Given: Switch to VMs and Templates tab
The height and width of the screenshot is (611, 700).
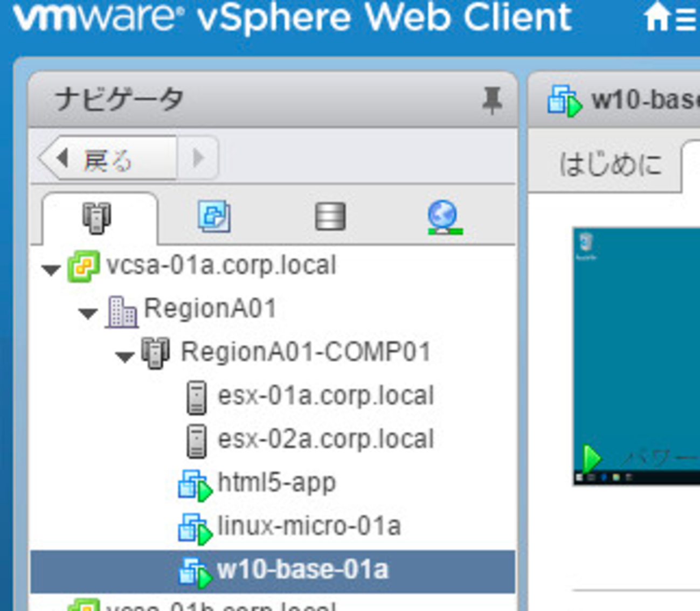Looking at the screenshot, I should [214, 217].
